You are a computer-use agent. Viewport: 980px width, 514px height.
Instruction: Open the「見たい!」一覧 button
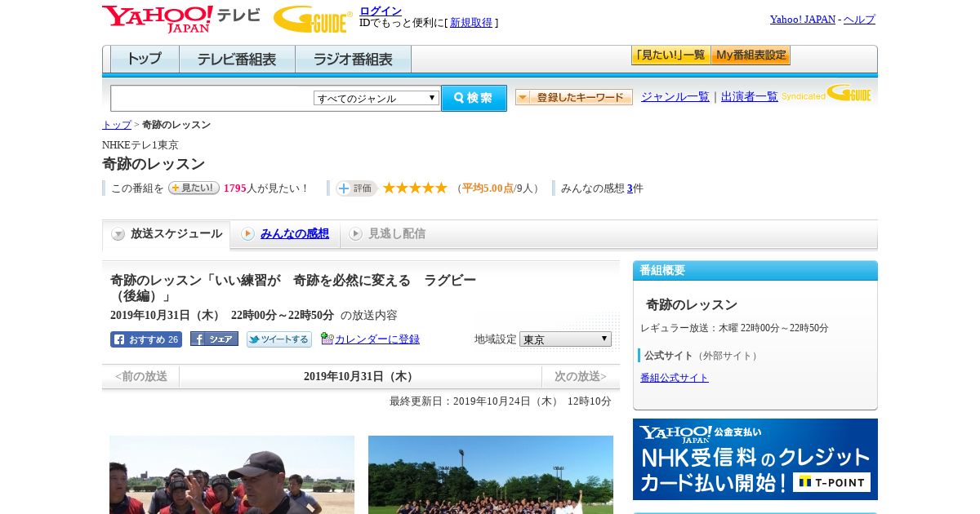pyautogui.click(x=670, y=55)
